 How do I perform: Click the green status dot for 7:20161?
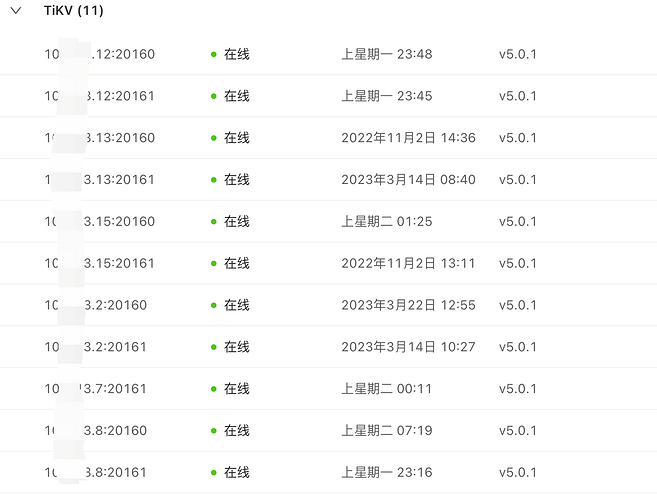click(x=214, y=389)
